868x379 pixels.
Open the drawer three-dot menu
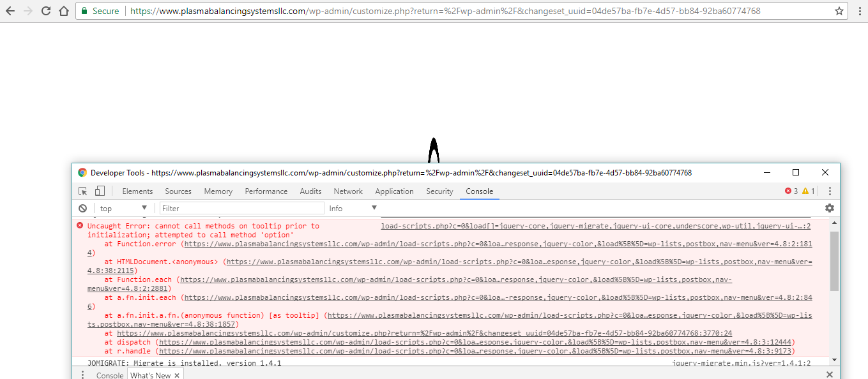pyautogui.click(x=82, y=375)
